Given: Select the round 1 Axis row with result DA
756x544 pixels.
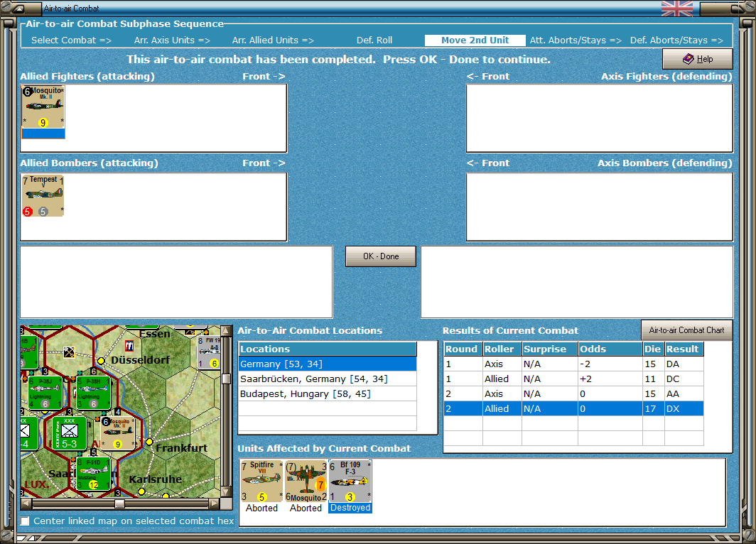Looking at the screenshot, I should (x=573, y=364).
